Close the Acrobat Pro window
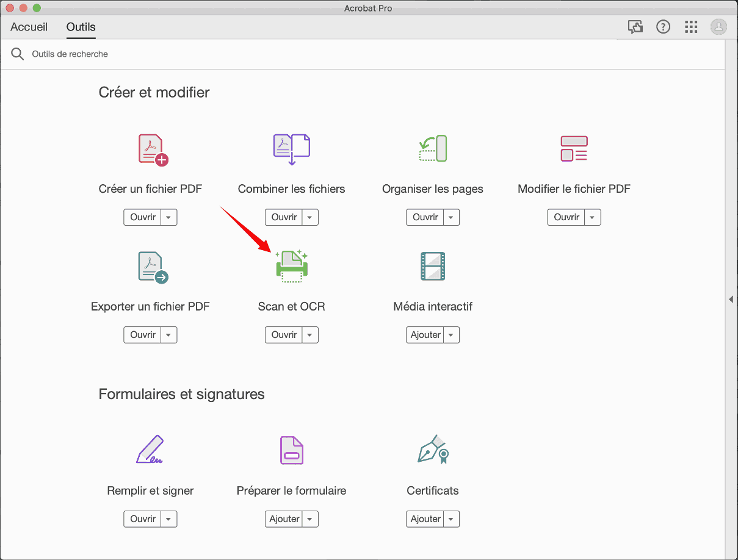This screenshot has width=738, height=560. pyautogui.click(x=9, y=8)
